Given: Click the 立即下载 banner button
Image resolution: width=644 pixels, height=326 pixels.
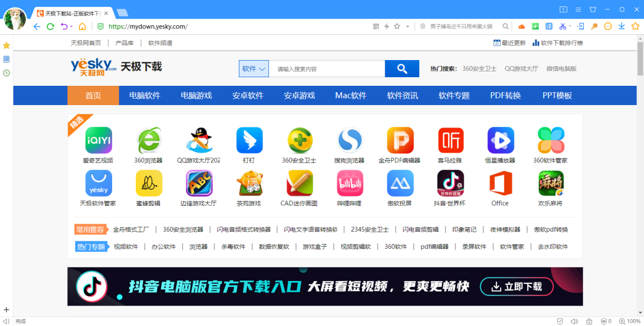Looking at the screenshot, I should coord(516,286).
